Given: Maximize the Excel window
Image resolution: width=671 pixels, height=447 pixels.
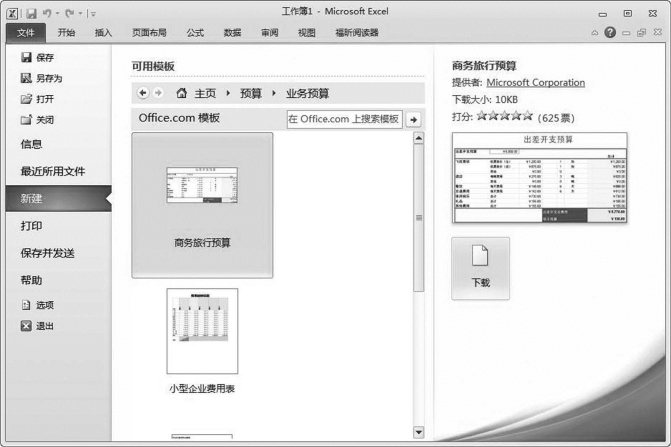Looking at the screenshot, I should pyautogui.click(x=627, y=14).
